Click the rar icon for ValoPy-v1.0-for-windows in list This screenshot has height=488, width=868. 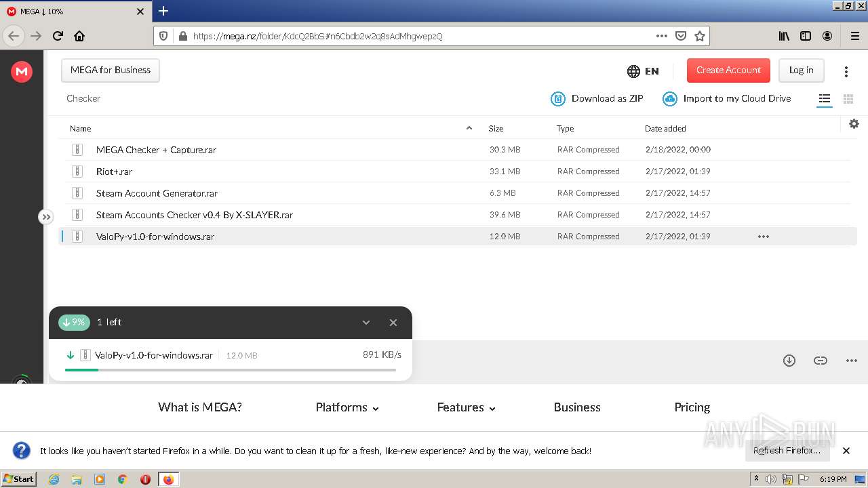pos(77,237)
